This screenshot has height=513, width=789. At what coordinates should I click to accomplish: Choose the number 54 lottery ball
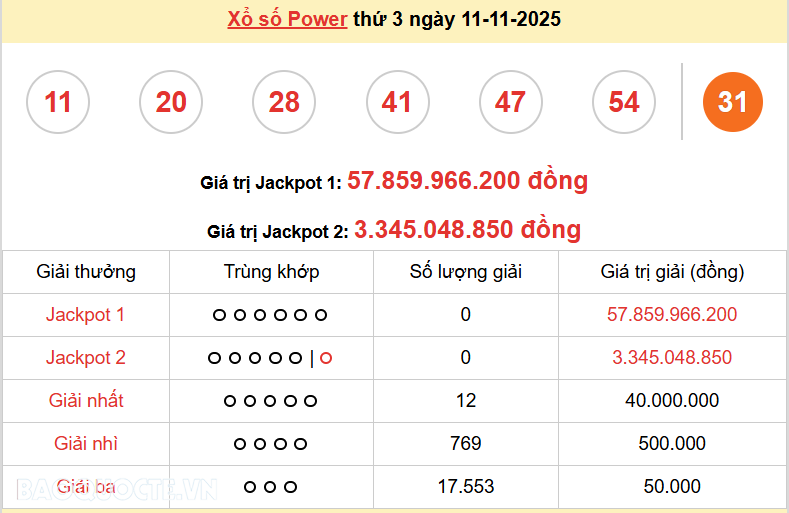tap(623, 102)
